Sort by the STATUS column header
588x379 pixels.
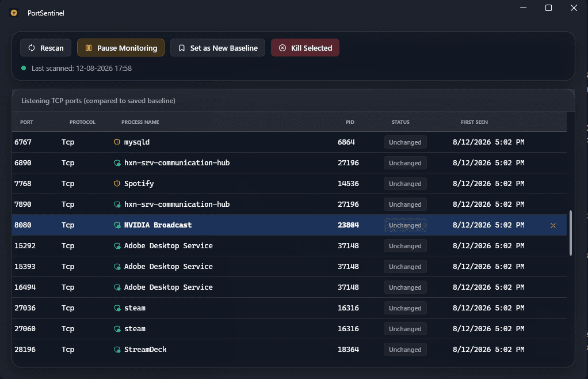tap(400, 122)
